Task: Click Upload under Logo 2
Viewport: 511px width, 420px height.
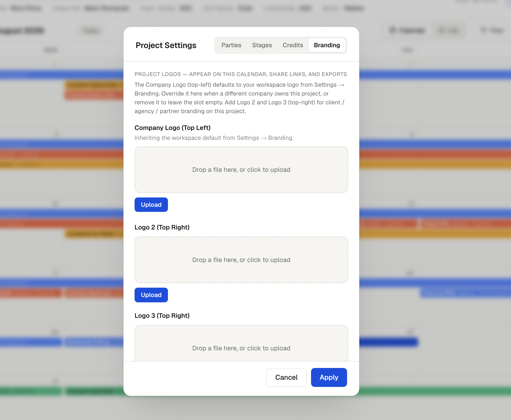Action: [151, 295]
